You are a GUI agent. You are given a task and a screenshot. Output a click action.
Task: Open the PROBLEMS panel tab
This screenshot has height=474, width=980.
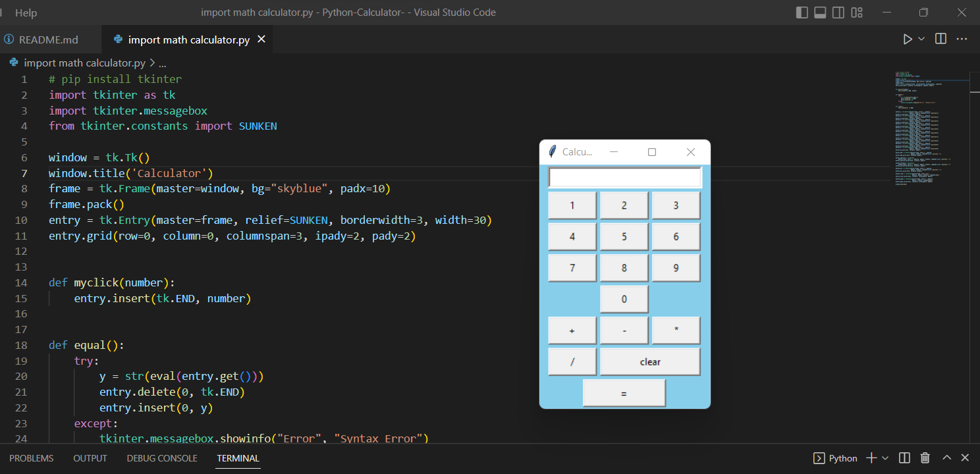(32, 458)
